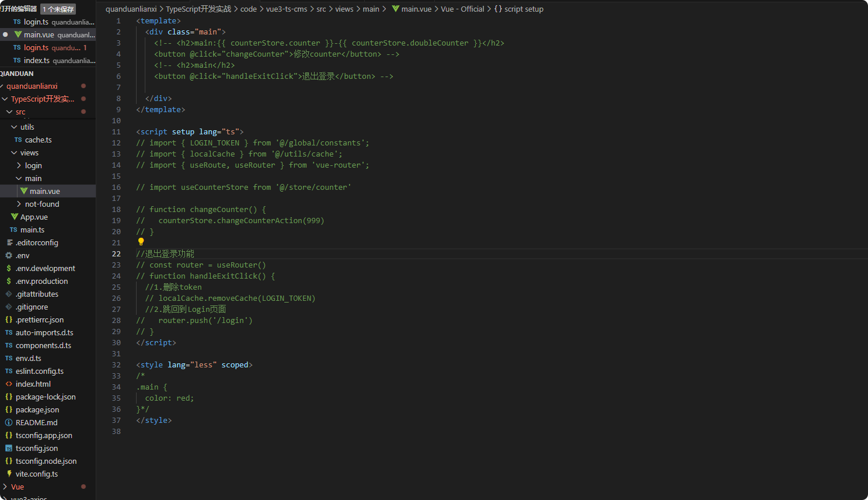Collapse the TypeScript开发实... folder
The width and height of the screenshot is (868, 500).
[5, 99]
